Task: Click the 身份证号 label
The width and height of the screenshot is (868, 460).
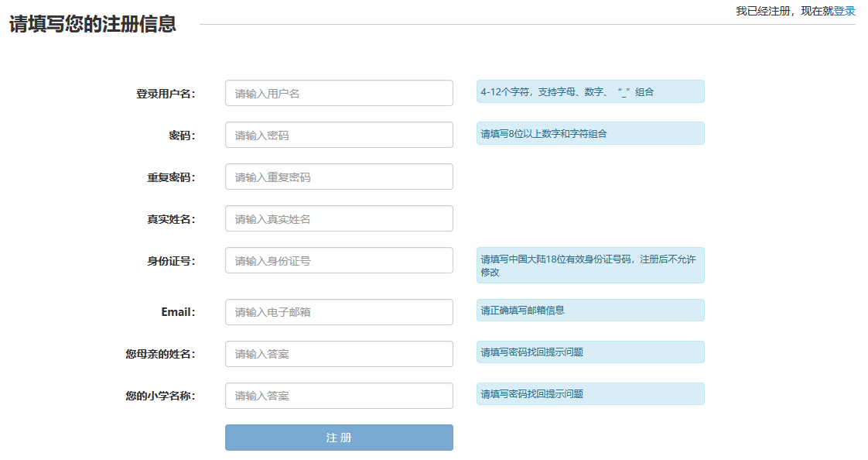Action: 171,261
